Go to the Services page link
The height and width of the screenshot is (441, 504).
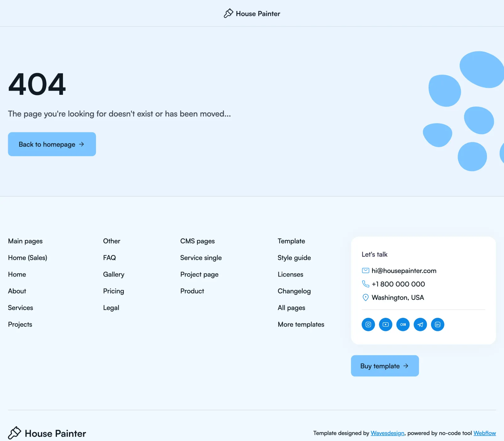pyautogui.click(x=20, y=308)
